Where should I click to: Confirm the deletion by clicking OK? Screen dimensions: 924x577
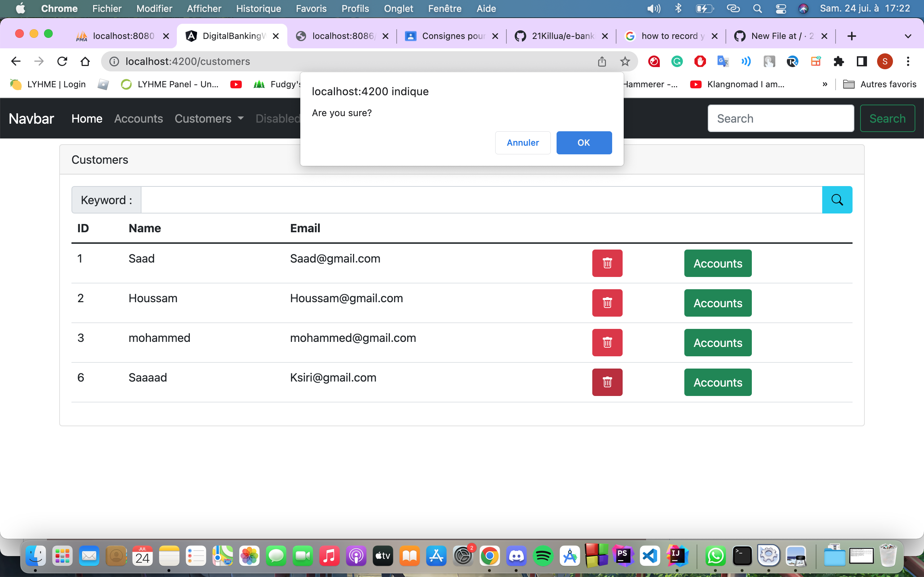[x=583, y=142]
